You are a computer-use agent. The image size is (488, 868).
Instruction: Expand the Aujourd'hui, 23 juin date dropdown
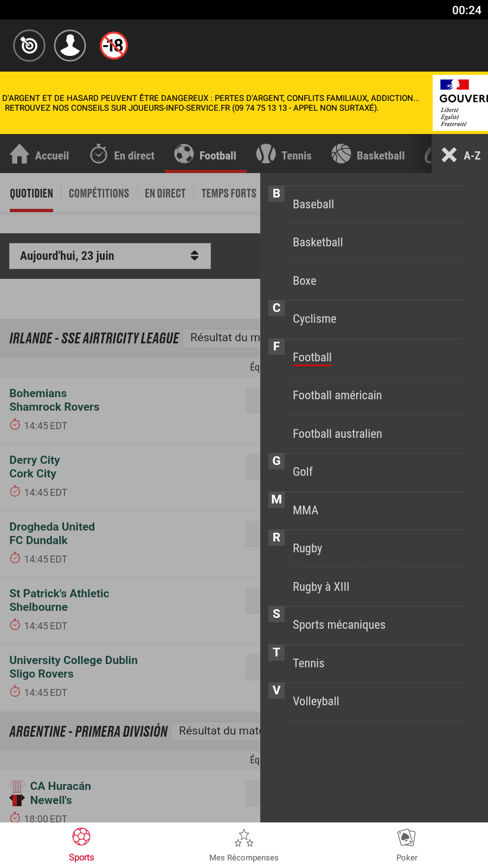pos(110,256)
